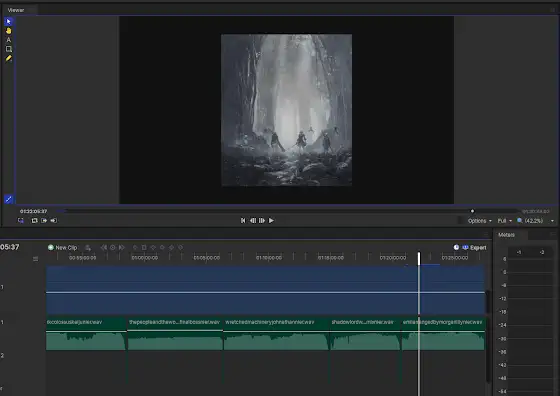Click the icon right of New Clip

coord(88,247)
